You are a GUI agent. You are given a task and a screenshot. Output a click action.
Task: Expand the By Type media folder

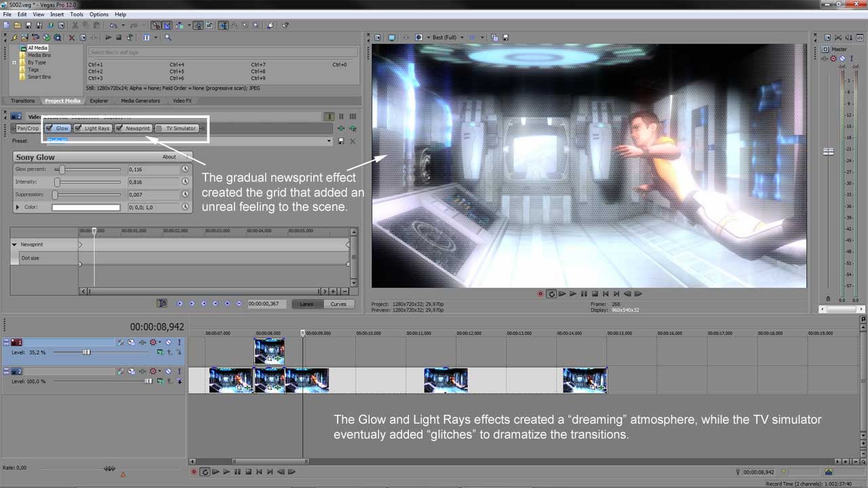pos(14,62)
